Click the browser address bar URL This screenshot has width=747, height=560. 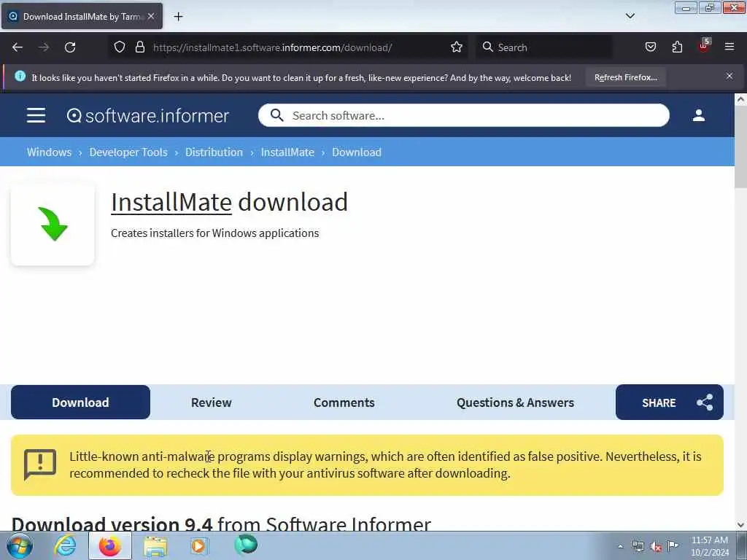pos(273,47)
